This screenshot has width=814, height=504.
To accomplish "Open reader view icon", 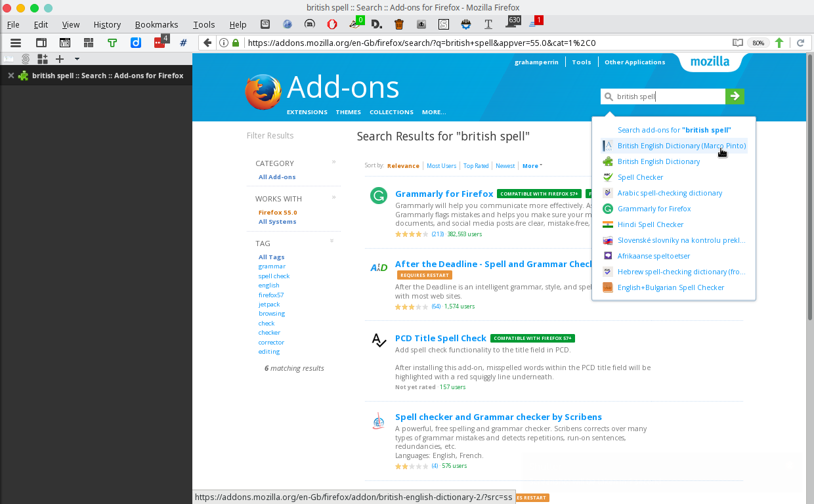I will 738,43.
